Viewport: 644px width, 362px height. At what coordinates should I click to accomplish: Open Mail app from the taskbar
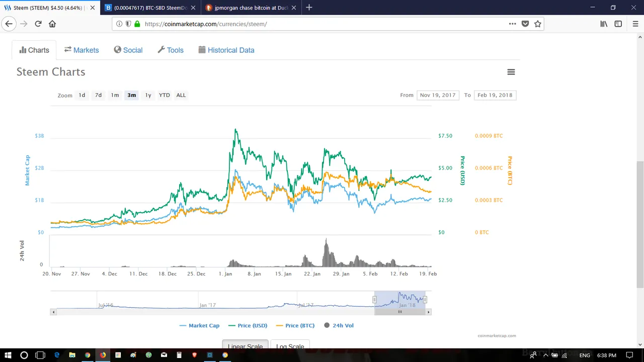pyautogui.click(x=164, y=355)
